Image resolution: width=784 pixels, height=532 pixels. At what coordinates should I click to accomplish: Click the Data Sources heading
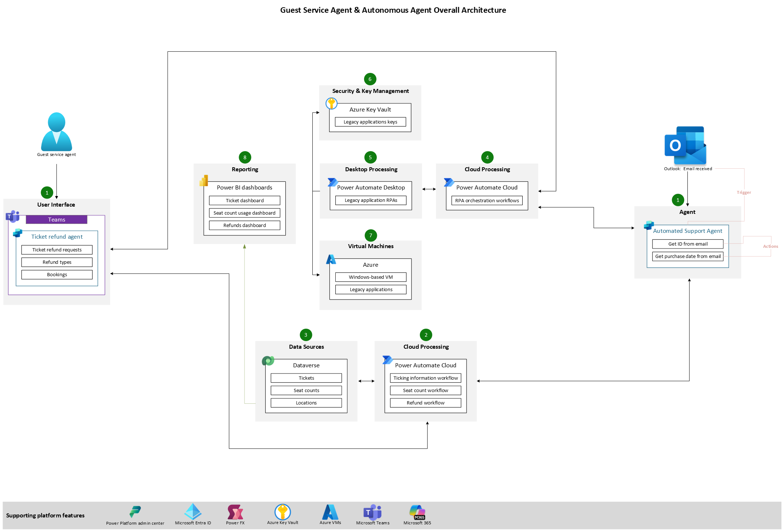[x=306, y=347]
